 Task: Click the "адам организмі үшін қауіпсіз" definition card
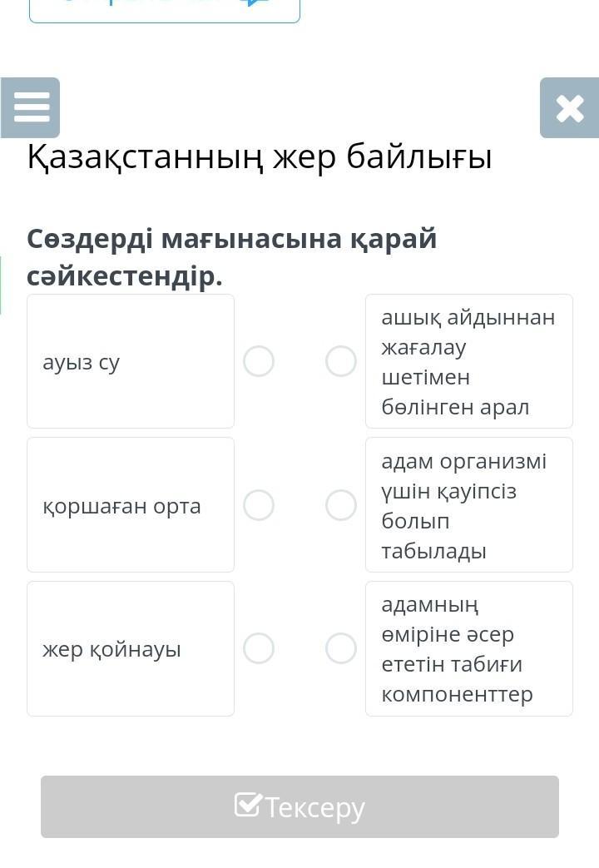pos(468,505)
